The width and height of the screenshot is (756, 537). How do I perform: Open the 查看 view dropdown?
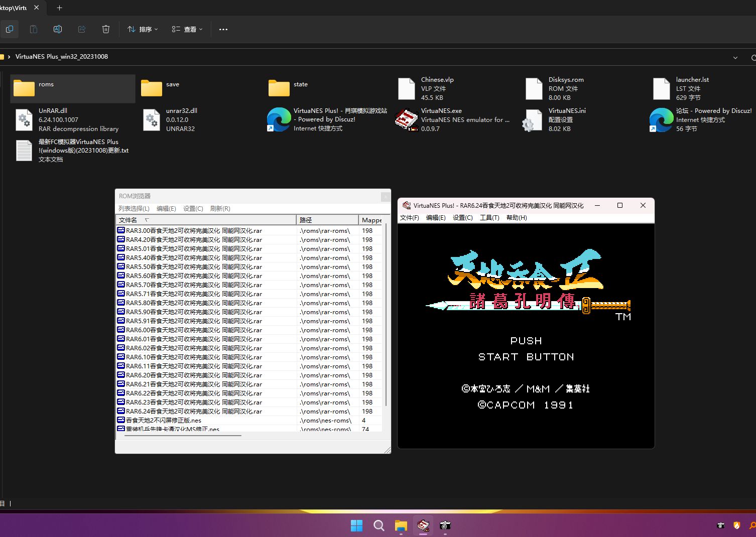187,29
